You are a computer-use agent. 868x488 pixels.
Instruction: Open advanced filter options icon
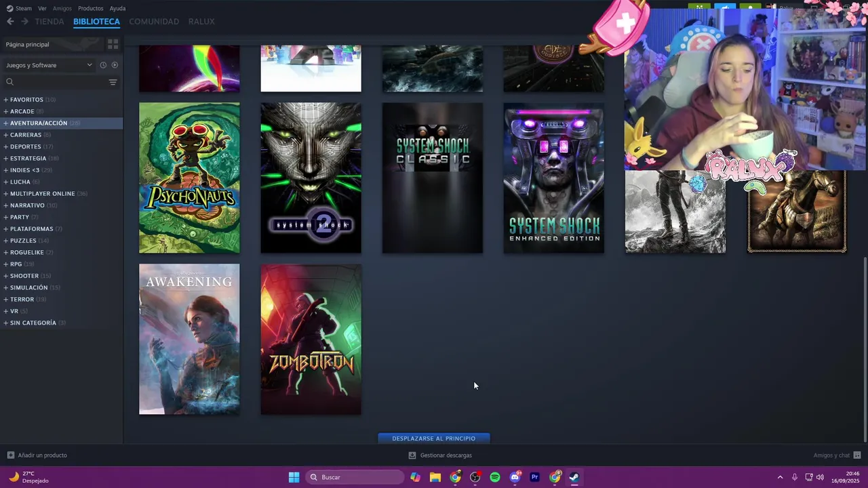(x=113, y=82)
